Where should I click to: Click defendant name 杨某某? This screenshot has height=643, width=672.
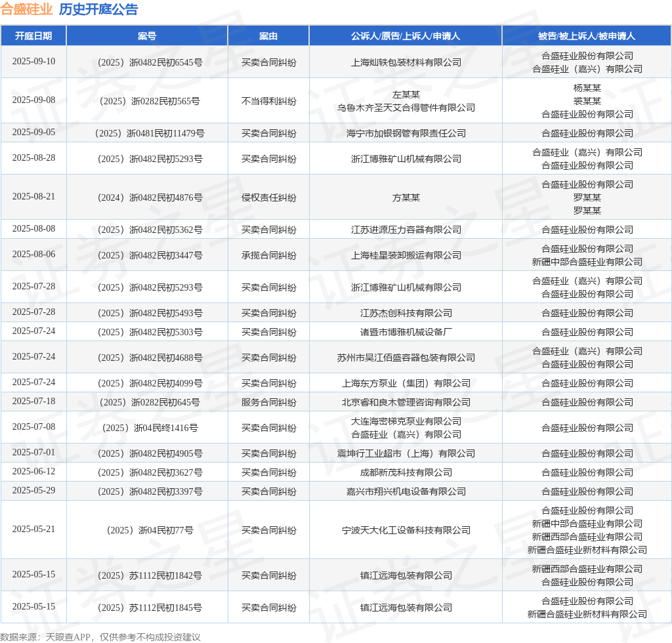point(587,88)
